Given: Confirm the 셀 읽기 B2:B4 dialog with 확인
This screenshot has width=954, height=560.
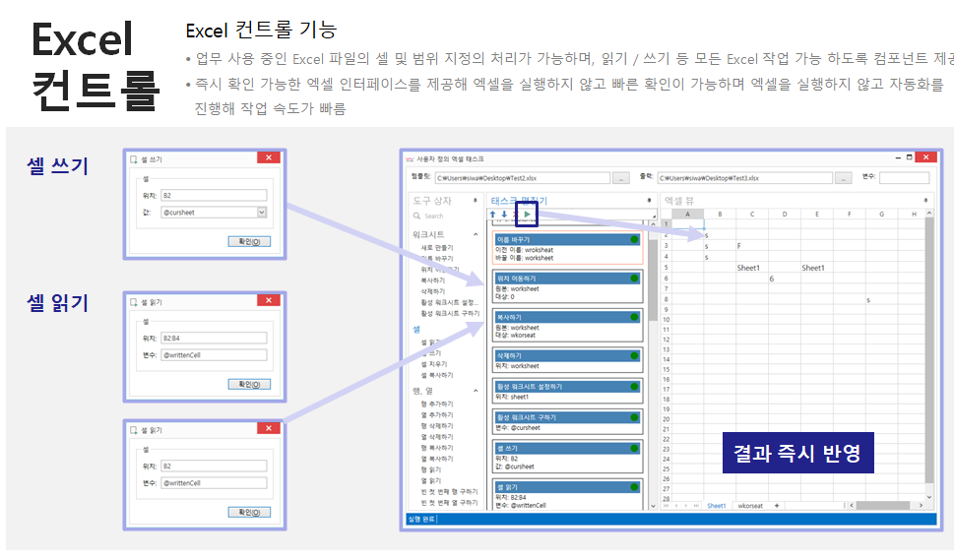Looking at the screenshot, I should (x=249, y=384).
